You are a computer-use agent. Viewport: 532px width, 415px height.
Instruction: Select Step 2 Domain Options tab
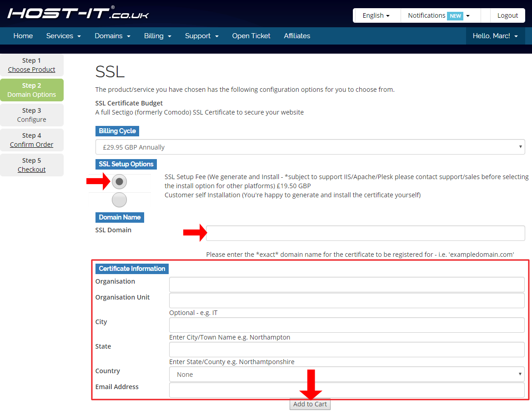[31, 90]
